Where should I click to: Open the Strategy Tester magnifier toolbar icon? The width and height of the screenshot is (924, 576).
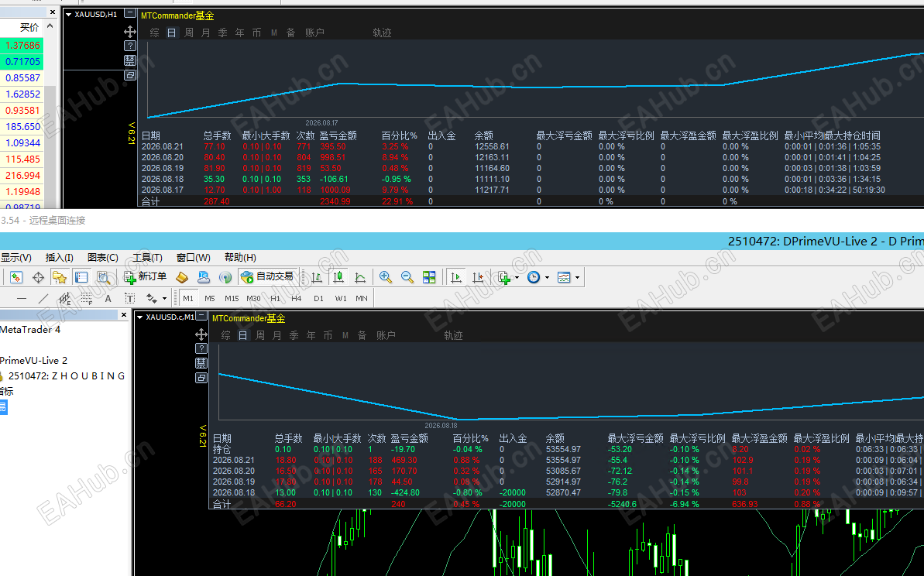(x=104, y=277)
